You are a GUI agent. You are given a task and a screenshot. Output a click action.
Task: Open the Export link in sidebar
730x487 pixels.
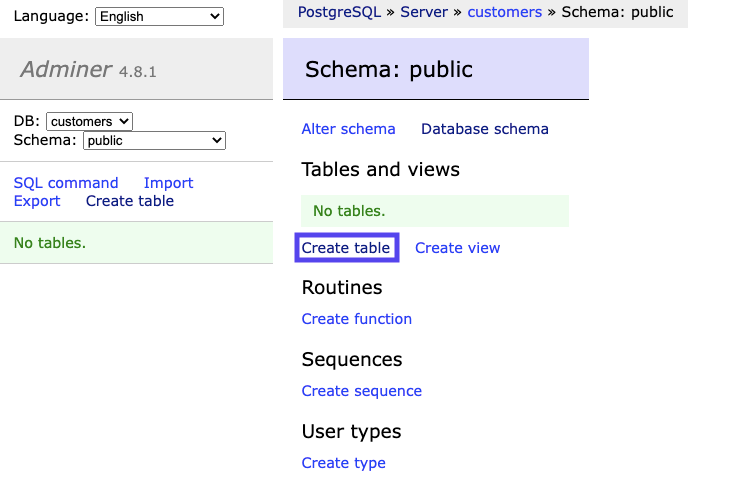(x=37, y=201)
